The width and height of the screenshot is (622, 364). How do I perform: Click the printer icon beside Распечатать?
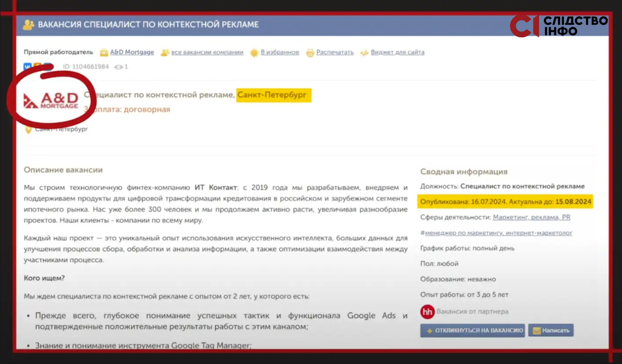pos(310,53)
